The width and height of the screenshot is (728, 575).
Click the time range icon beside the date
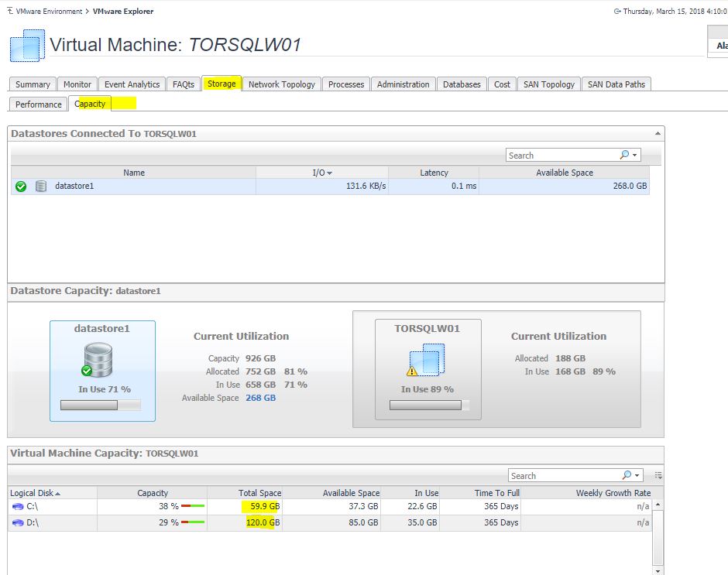pos(617,11)
